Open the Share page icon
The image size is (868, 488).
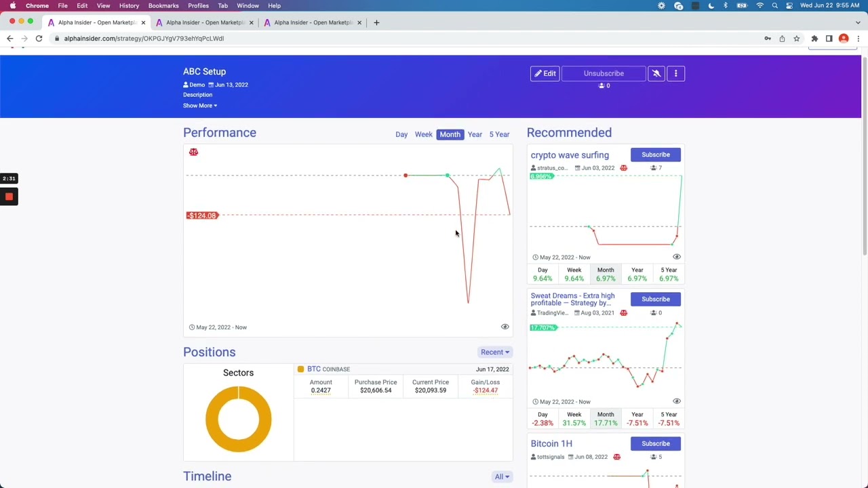tap(782, 39)
